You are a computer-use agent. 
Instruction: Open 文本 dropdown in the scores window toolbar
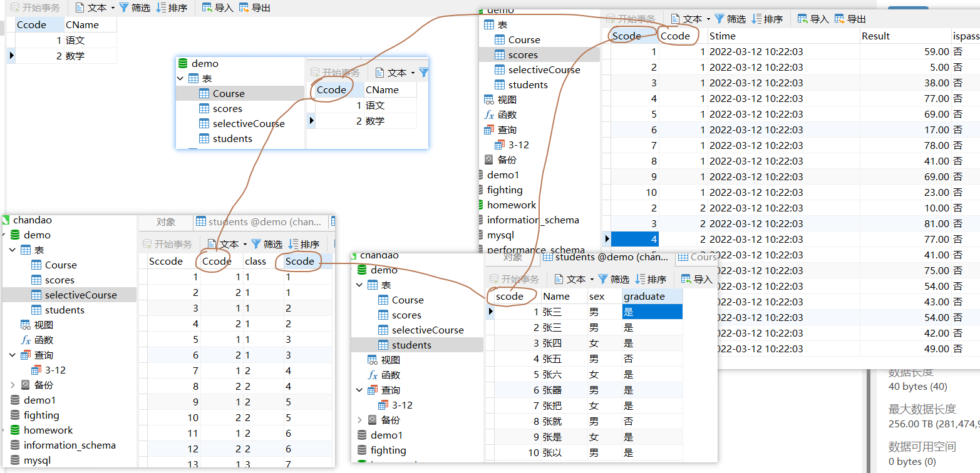tap(690, 19)
